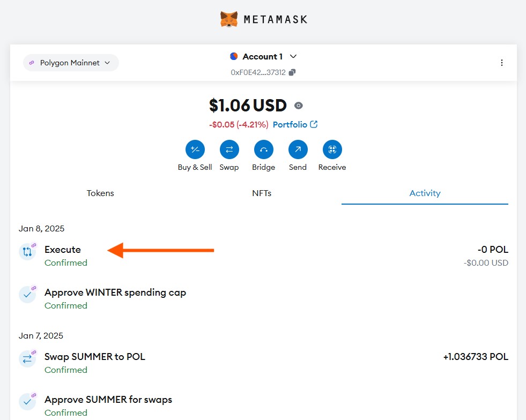The image size is (526, 420).
Task: Open the Account 1 selector dropdown
Action: [x=263, y=56]
